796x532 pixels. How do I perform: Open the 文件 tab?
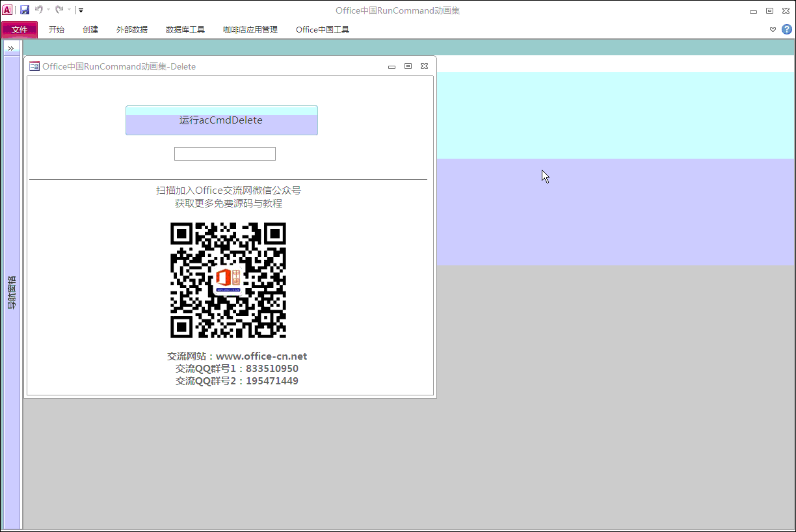[20, 29]
